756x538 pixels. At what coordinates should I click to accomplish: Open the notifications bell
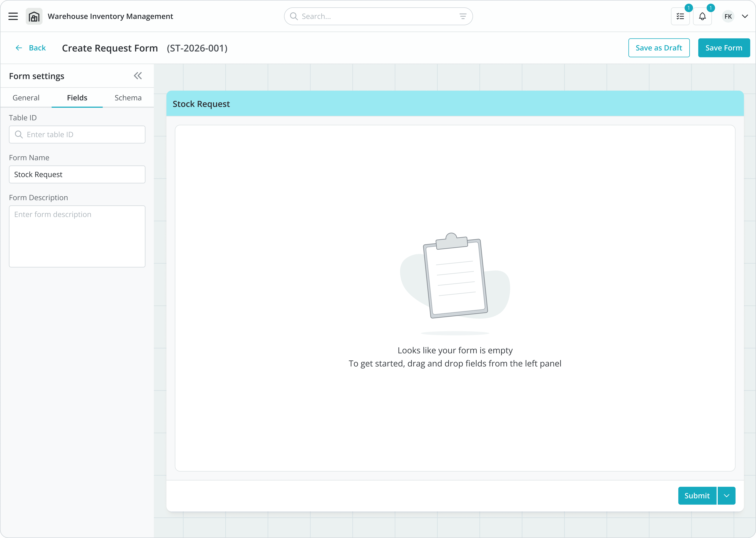[702, 16]
